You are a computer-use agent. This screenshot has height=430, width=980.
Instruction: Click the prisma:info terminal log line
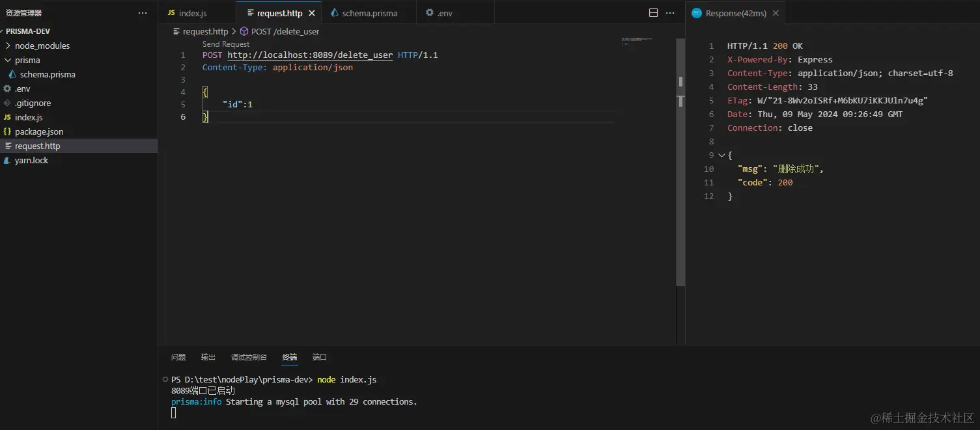pyautogui.click(x=294, y=402)
